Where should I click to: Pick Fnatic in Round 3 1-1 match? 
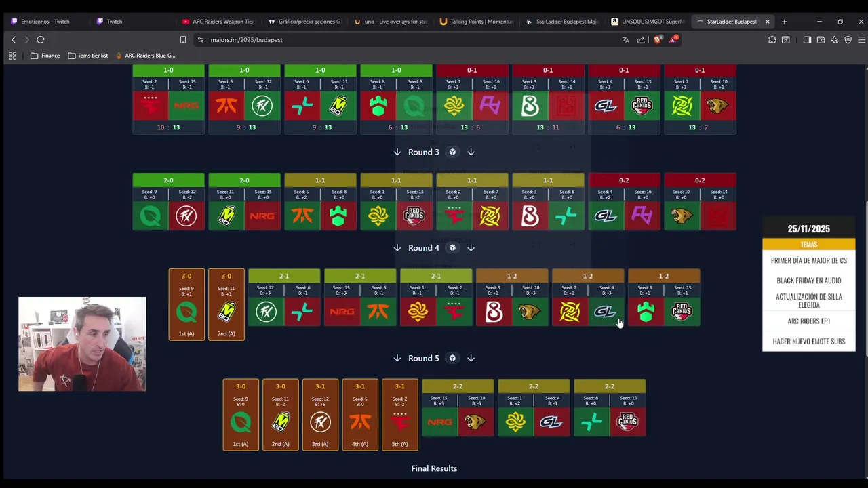[302, 216]
